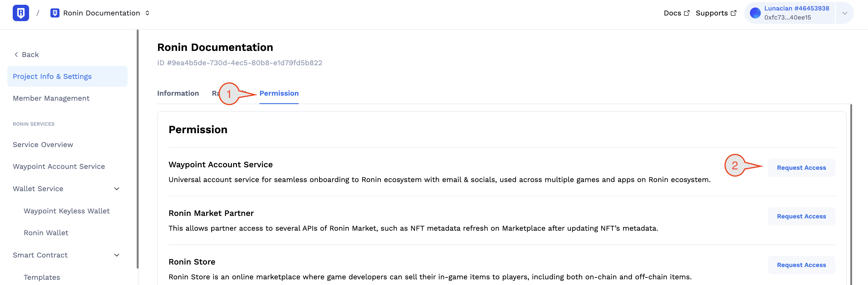Screen dimensions: 868x285
Task: Open the Supports external link
Action: (x=716, y=13)
